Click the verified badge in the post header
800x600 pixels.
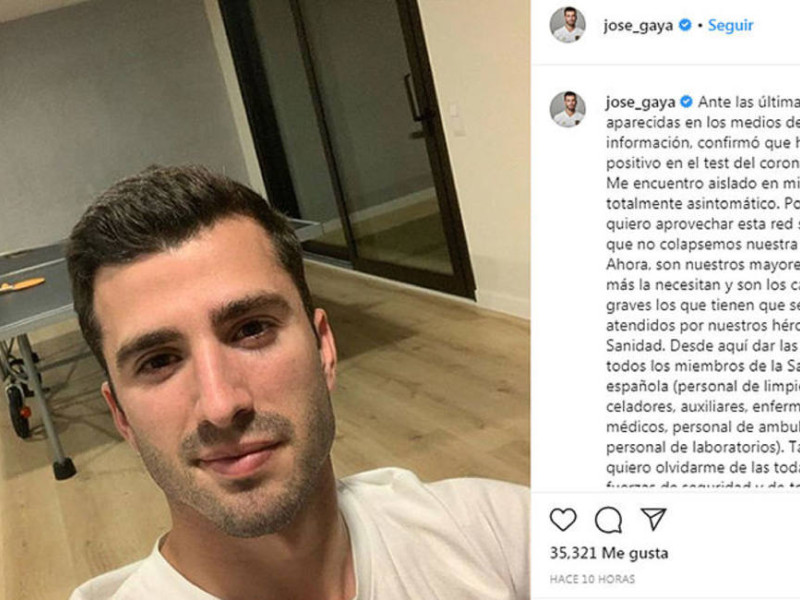click(685, 25)
